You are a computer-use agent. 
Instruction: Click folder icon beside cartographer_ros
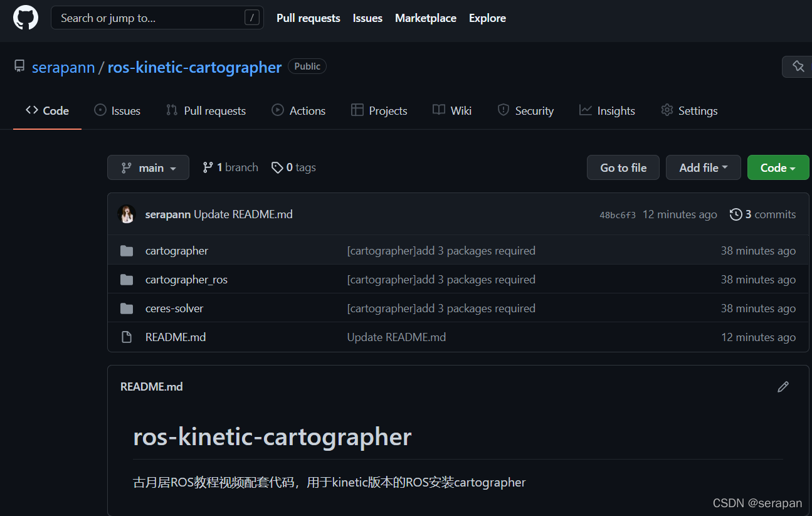pos(127,280)
